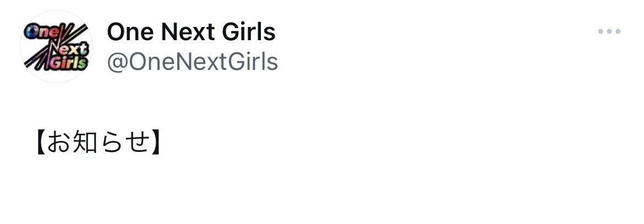Select the 【お知らせ】 tweet text
Image resolution: width=644 pixels, height=224 pixels.
(x=99, y=144)
